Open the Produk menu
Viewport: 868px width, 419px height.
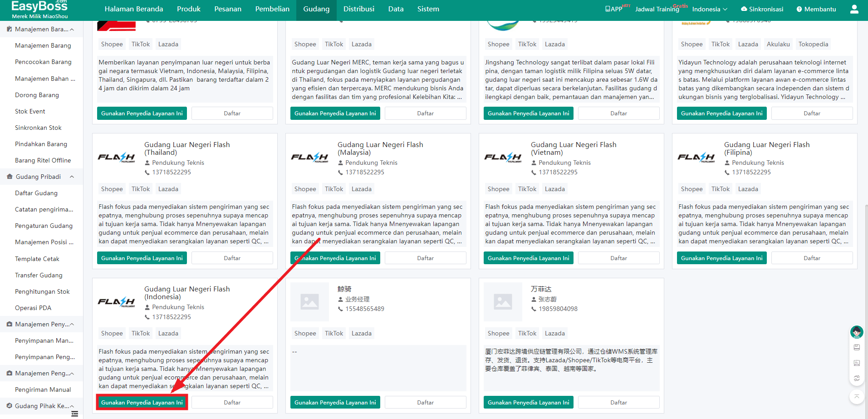[x=189, y=9]
